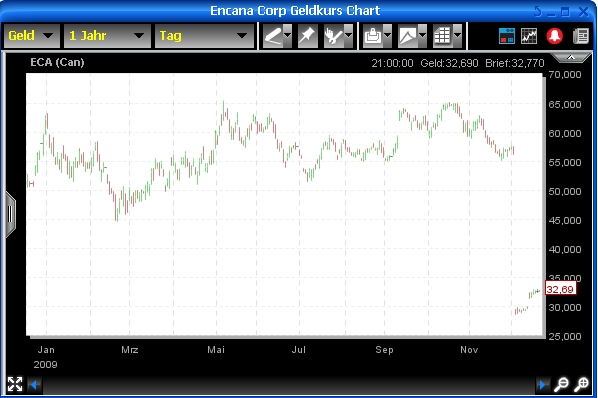
Task: Toggle fullscreen with the four-arrow icon
Action: (x=15, y=384)
